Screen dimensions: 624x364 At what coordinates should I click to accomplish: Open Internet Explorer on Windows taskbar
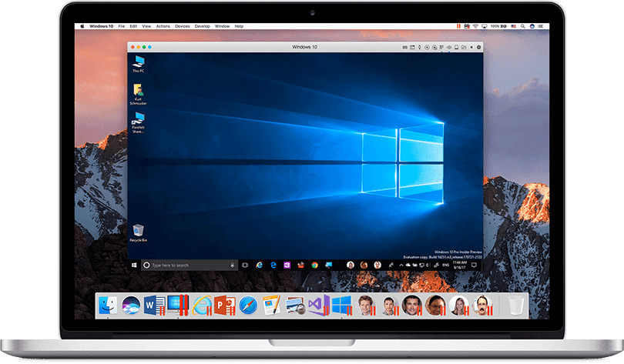[259, 265]
